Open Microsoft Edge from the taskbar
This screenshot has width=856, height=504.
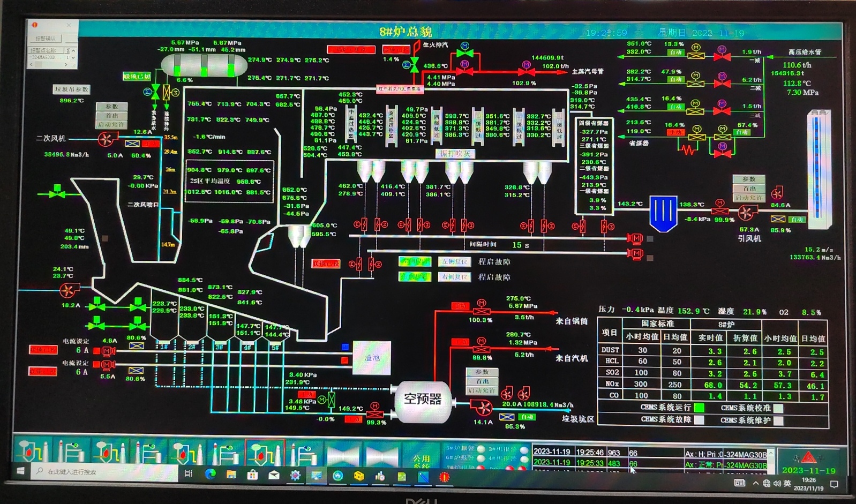(x=210, y=475)
